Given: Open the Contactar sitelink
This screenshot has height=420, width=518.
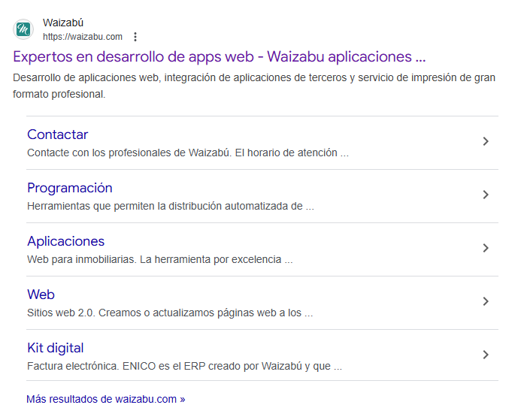Looking at the screenshot, I should (x=57, y=134).
